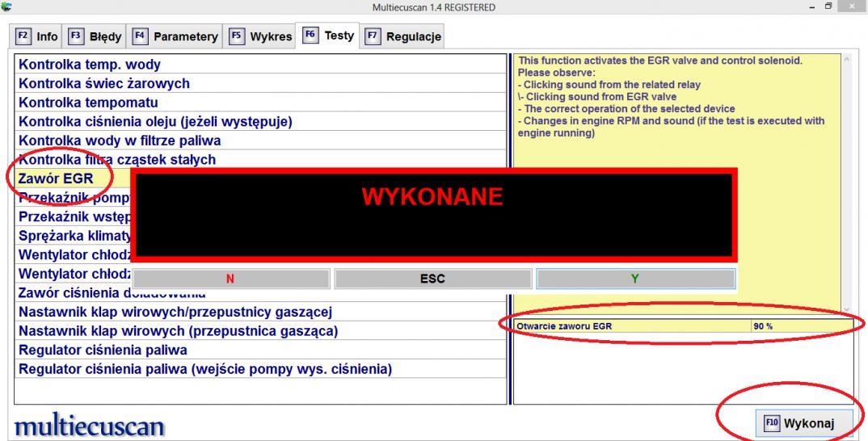Select Nastawnik klap wirowych (przepustnica gasząca)

261,331
